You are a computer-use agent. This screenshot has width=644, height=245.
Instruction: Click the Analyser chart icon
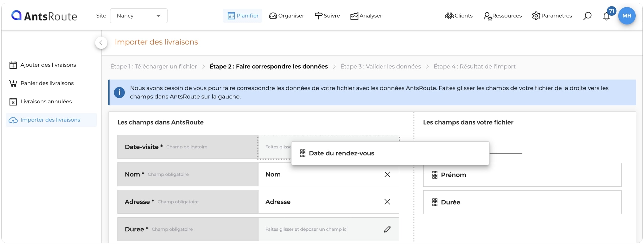pos(354,16)
